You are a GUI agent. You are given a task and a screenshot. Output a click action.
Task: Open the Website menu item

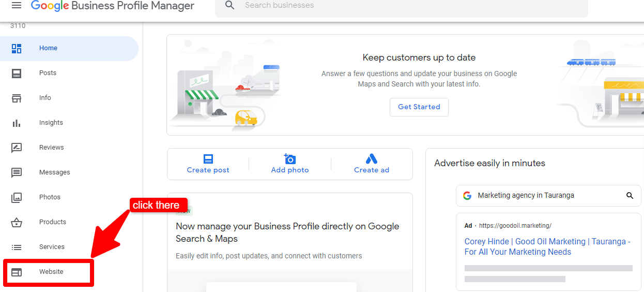pyautogui.click(x=69, y=272)
